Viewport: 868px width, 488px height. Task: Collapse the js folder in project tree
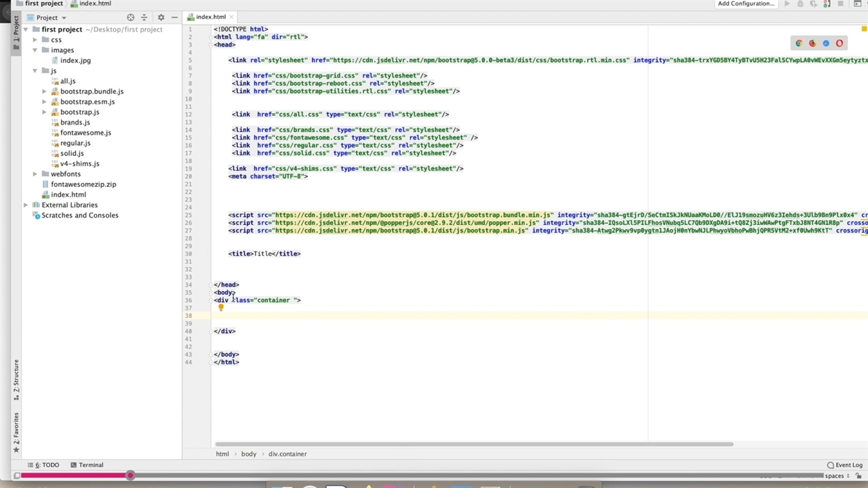[35, 70]
